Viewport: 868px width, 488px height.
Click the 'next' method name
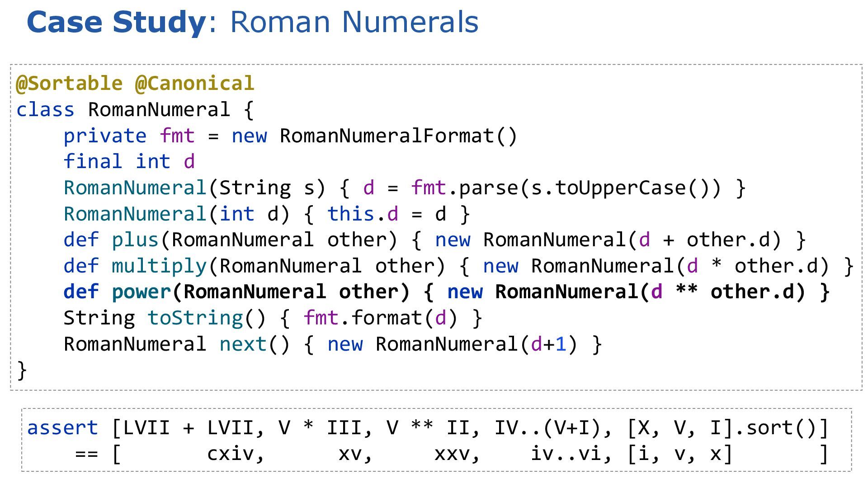pyautogui.click(x=243, y=344)
